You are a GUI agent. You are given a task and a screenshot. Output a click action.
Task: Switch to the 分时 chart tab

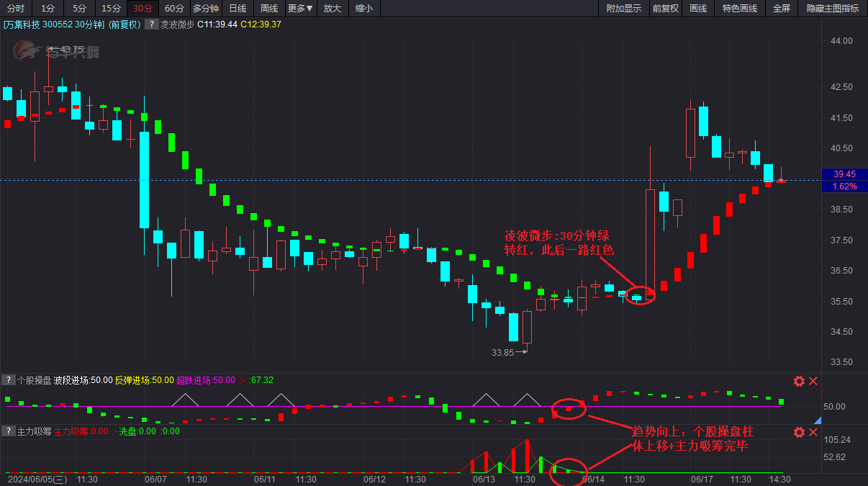pyautogui.click(x=16, y=9)
